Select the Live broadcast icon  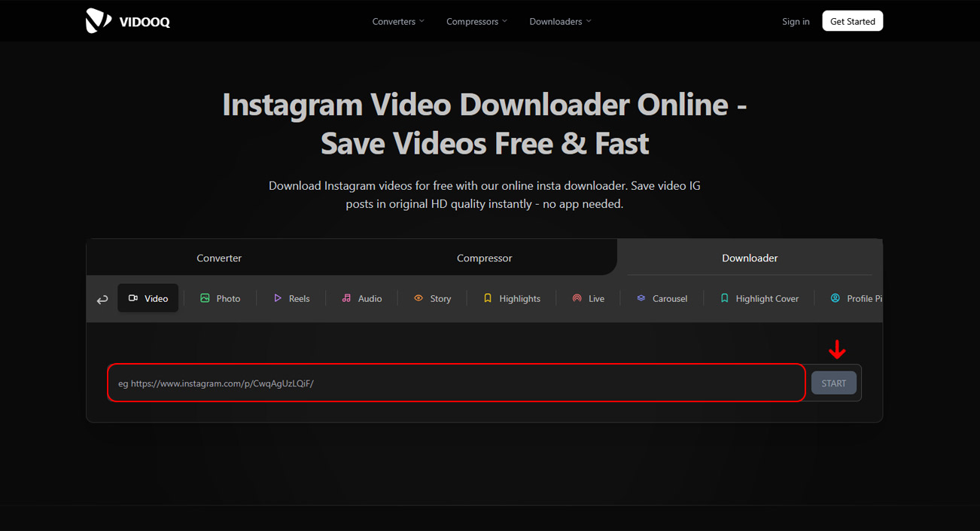[x=577, y=298]
